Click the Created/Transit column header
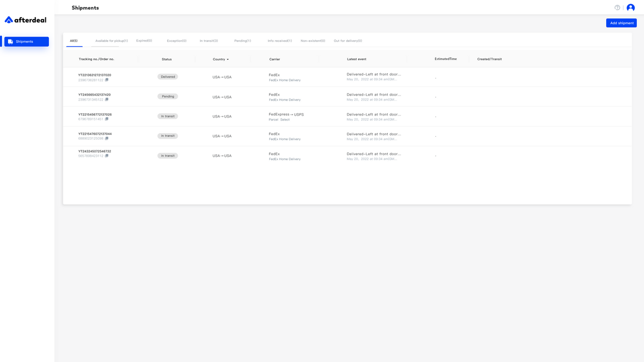 [490, 59]
